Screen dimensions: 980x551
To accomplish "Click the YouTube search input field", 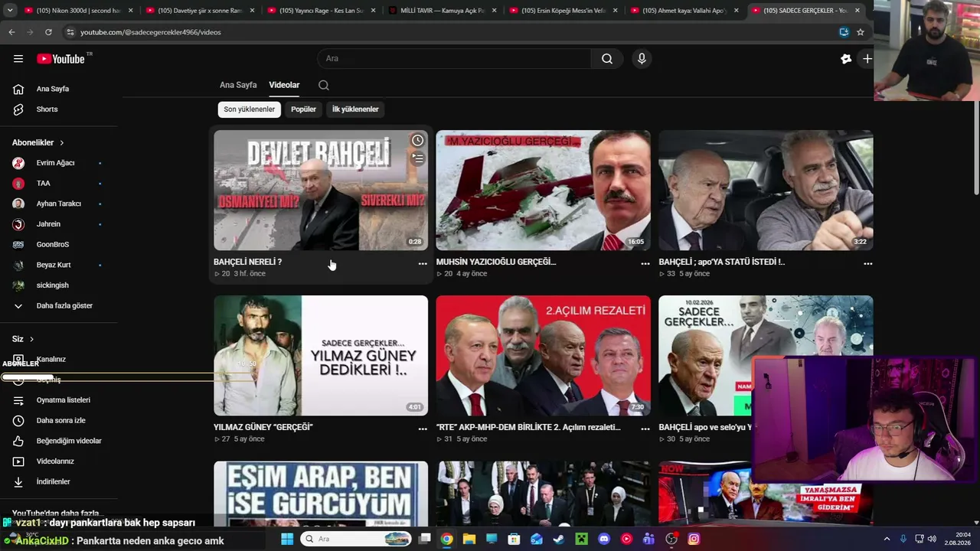I will [x=455, y=59].
